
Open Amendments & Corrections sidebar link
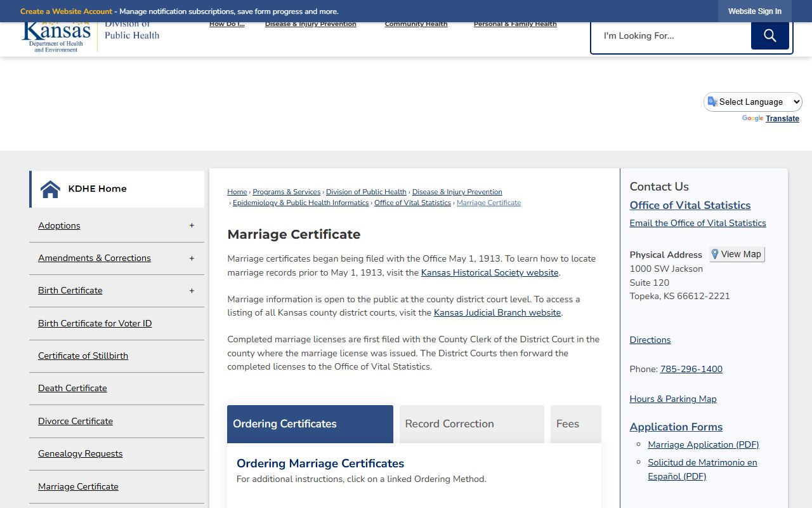pyautogui.click(x=95, y=258)
